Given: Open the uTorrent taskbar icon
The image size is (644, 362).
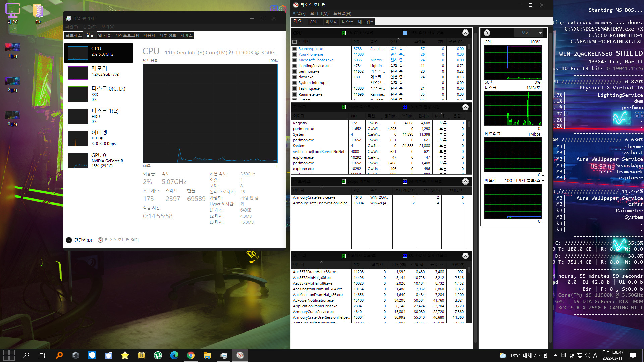Looking at the screenshot, I should (x=158, y=355).
